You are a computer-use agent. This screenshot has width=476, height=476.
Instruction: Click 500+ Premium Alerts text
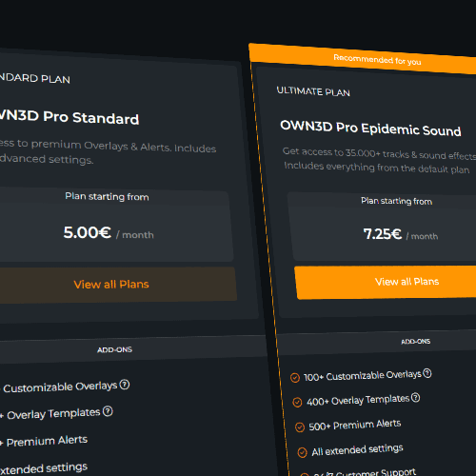click(355, 426)
